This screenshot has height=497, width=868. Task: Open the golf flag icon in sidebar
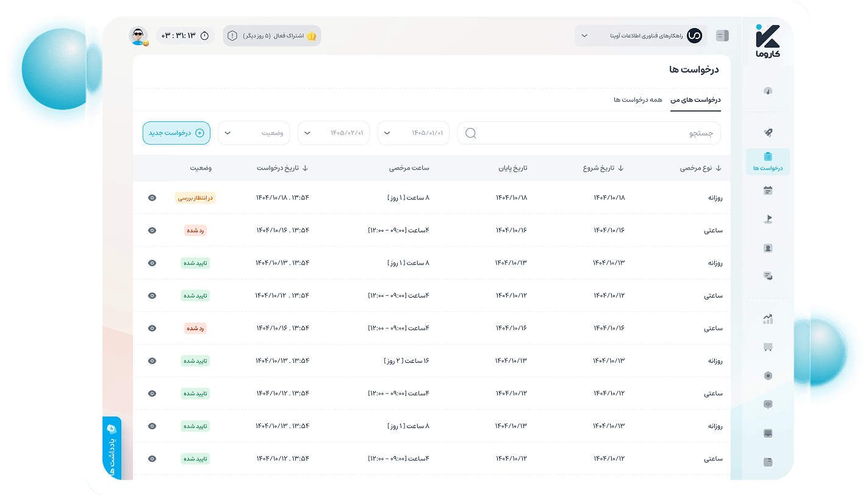pos(768,220)
